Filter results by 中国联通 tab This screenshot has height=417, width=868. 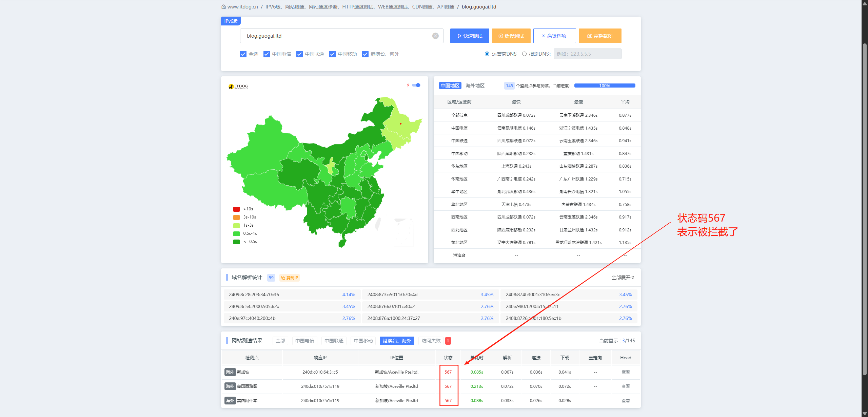click(334, 341)
